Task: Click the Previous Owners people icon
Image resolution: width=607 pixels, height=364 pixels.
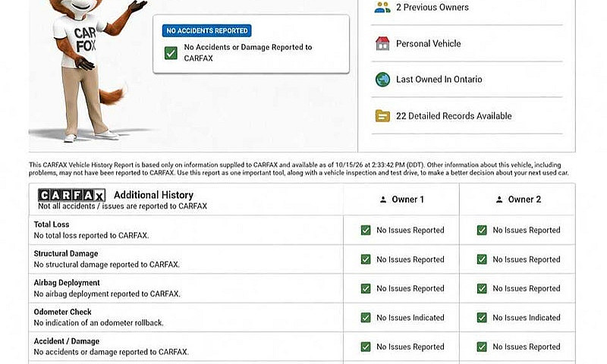Action: click(x=382, y=8)
